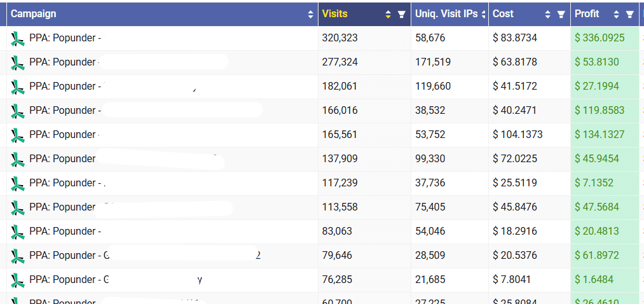The height and width of the screenshot is (304, 644).
Task: Open the Profit column filter icon
Action: [629, 14]
